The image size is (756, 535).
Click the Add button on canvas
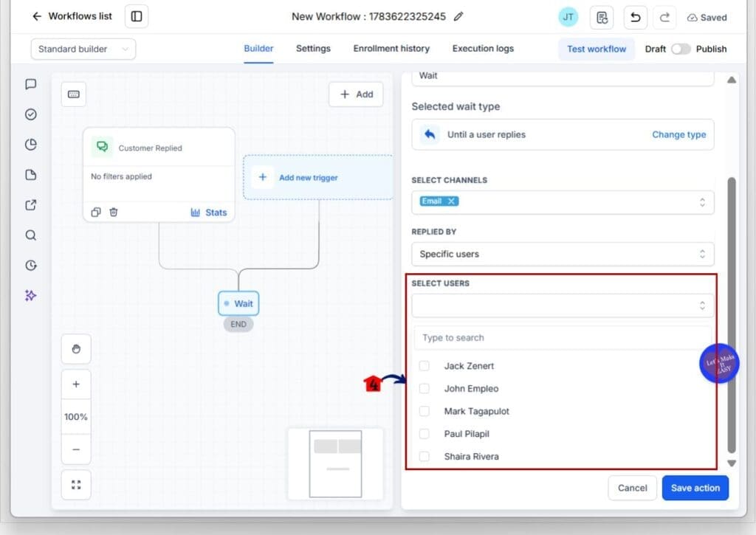357,94
